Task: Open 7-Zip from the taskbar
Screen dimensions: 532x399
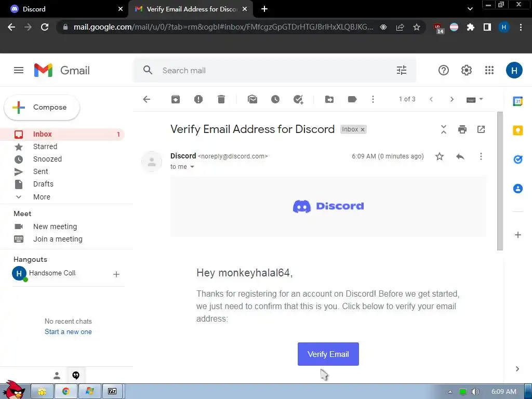Action: click(112, 391)
